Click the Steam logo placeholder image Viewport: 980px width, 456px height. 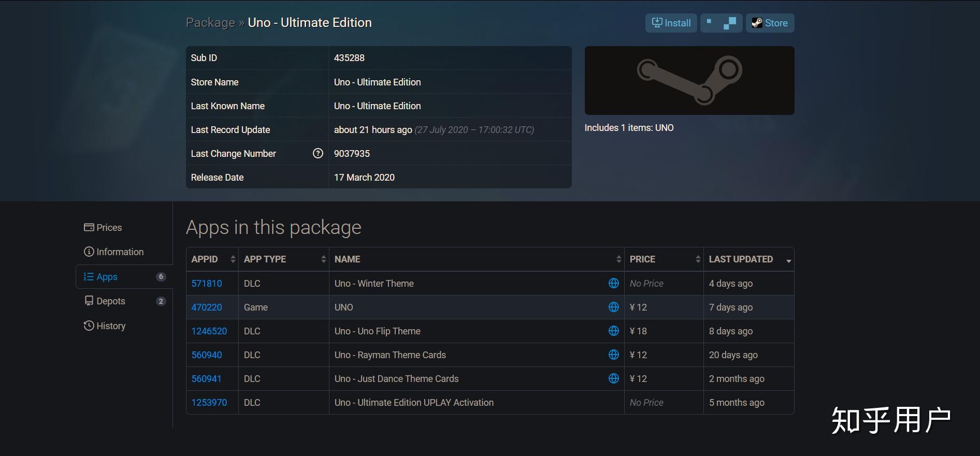tap(689, 80)
